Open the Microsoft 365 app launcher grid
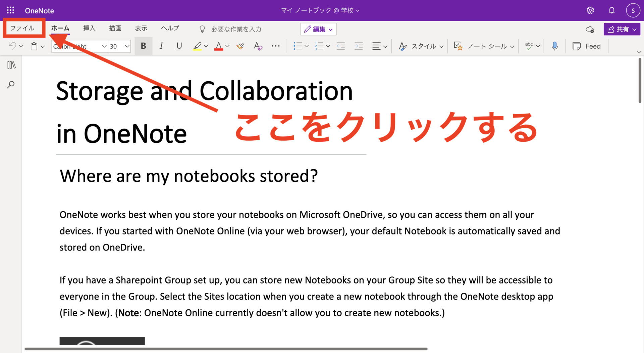The width and height of the screenshot is (644, 353). 10,10
